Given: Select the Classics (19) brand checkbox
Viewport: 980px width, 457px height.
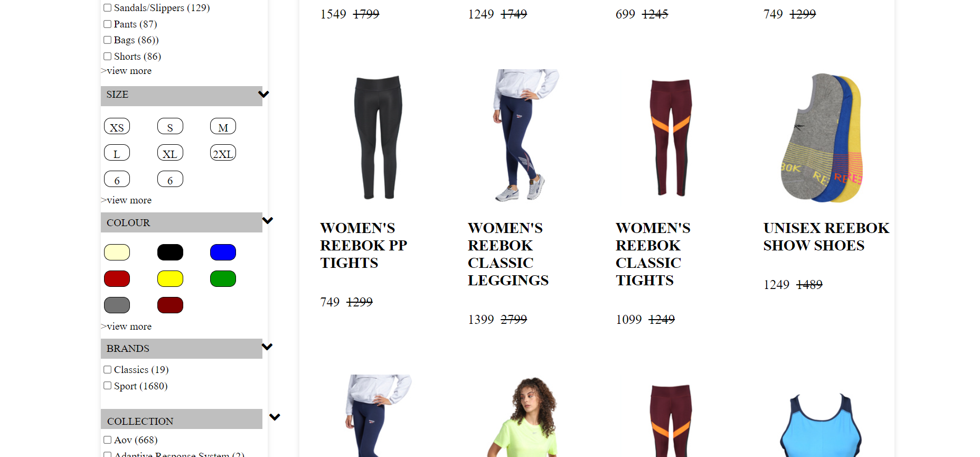Looking at the screenshot, I should (108, 369).
